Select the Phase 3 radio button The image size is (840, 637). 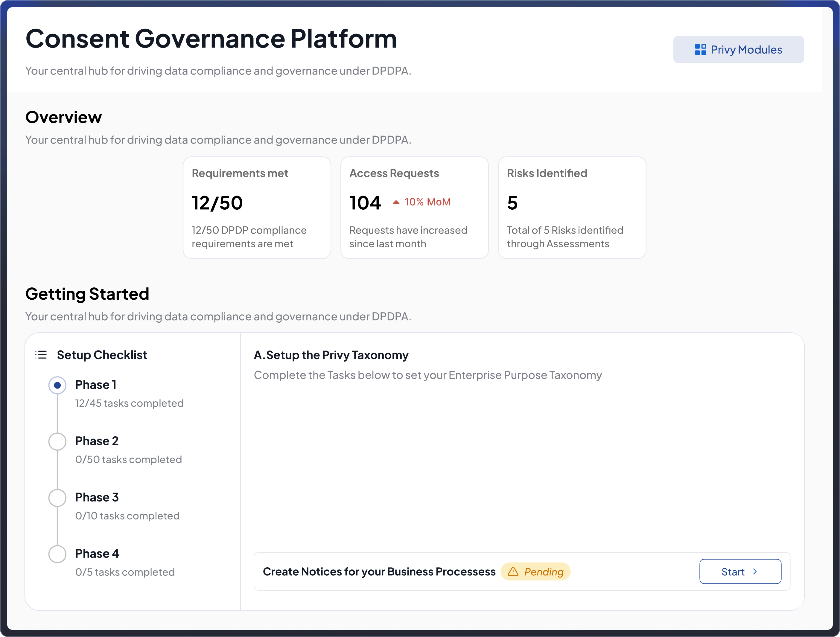pos(57,498)
